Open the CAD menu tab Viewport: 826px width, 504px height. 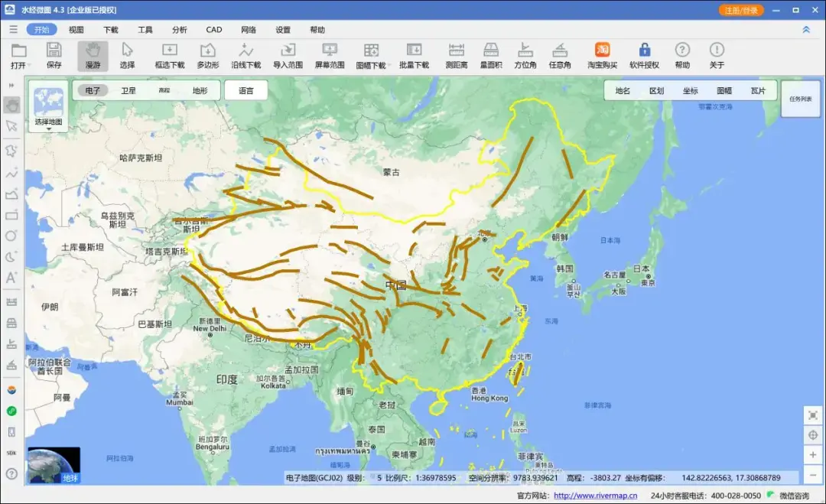(213, 29)
